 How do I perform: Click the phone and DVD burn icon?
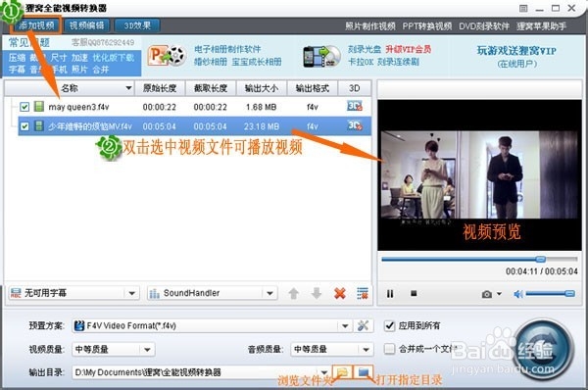point(321,56)
